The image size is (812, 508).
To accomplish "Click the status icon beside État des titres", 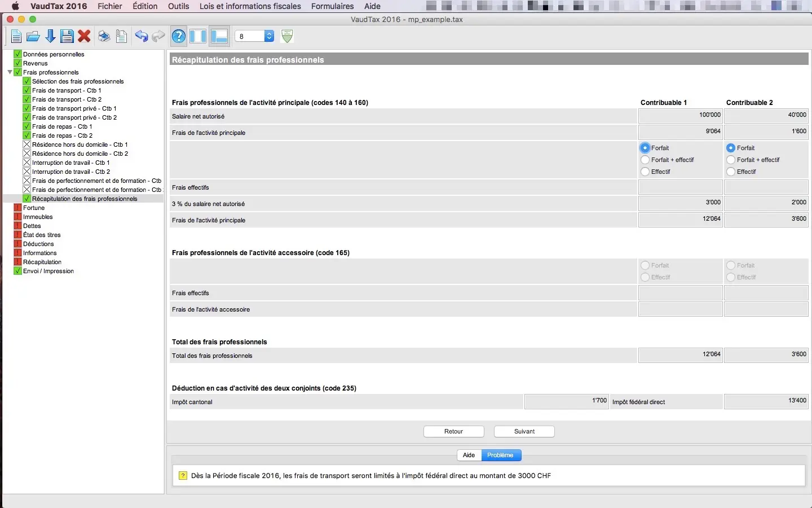I will coord(17,235).
